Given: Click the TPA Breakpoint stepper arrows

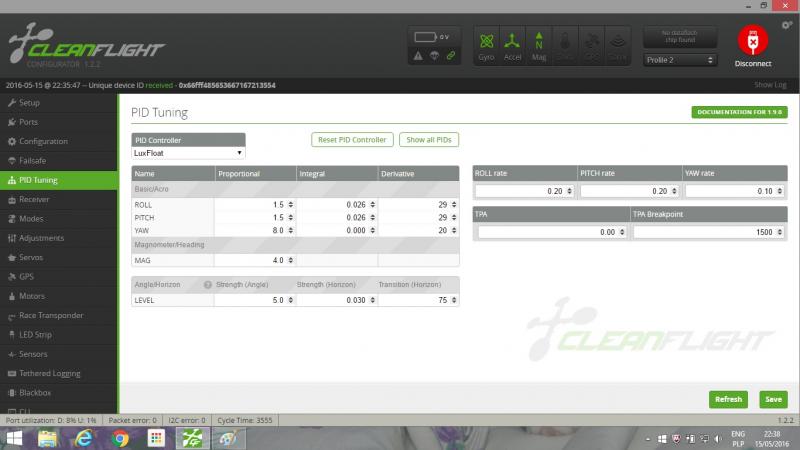Looking at the screenshot, I should coord(779,232).
